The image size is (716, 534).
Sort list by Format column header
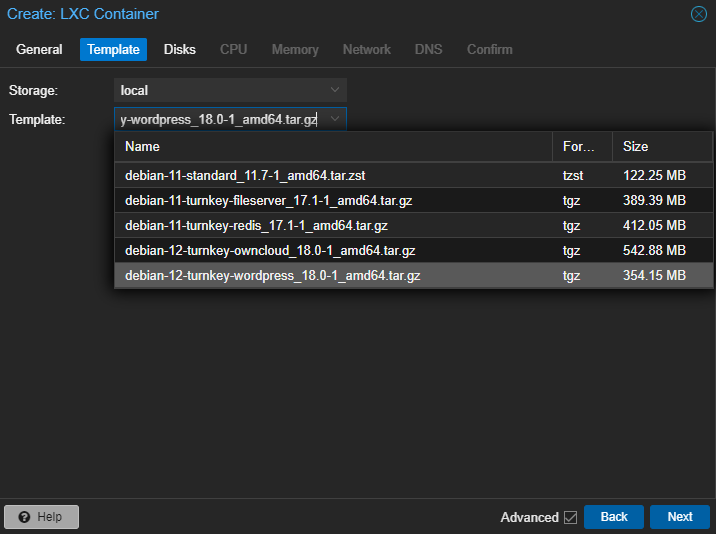(580, 146)
